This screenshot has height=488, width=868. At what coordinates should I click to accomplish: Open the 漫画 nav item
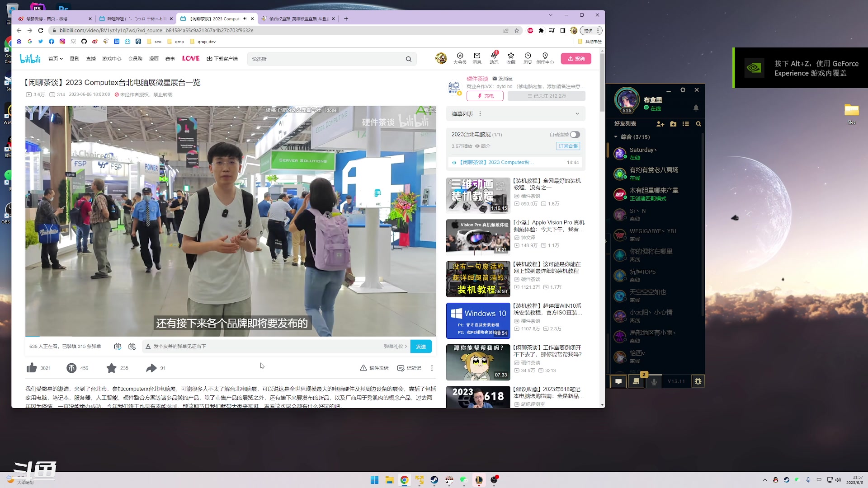pyautogui.click(x=154, y=59)
